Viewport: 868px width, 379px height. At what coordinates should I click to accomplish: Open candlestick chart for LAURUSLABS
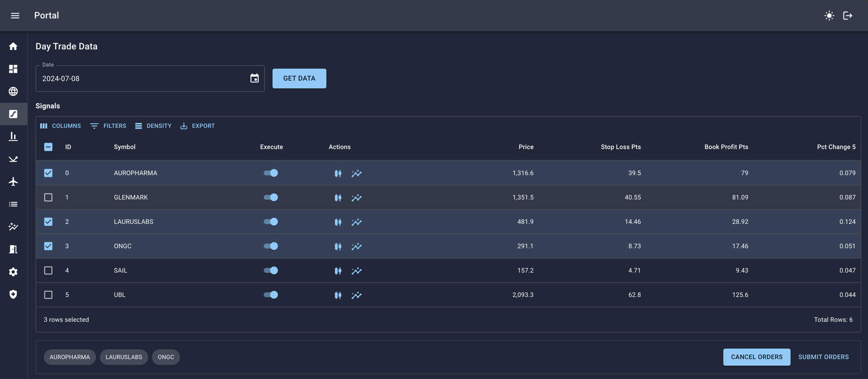tap(338, 222)
